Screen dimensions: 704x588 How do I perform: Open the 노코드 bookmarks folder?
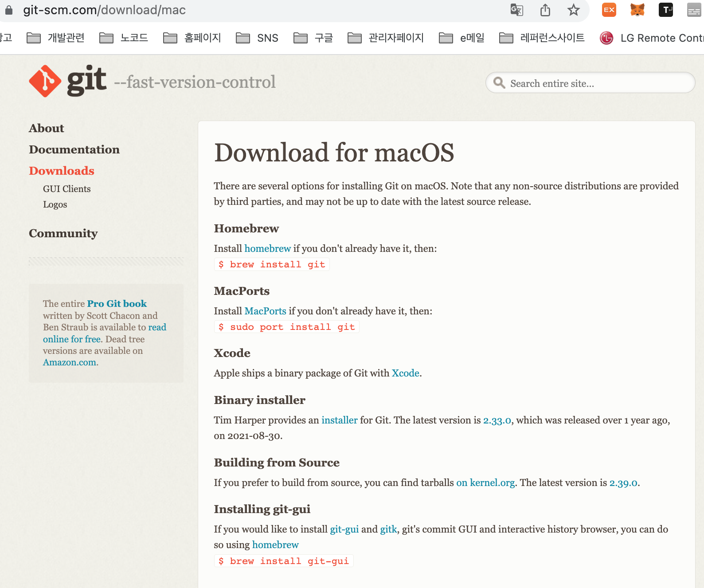124,38
